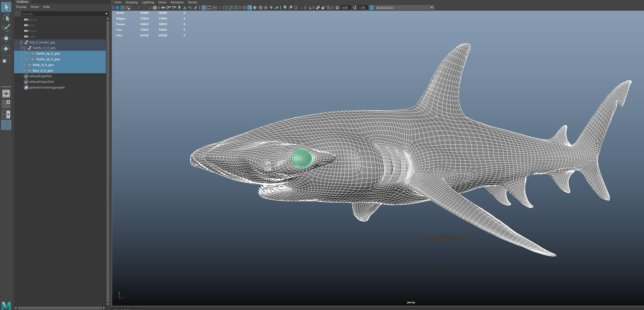
Task: Toggle color management ON button
Action: pos(372,8)
